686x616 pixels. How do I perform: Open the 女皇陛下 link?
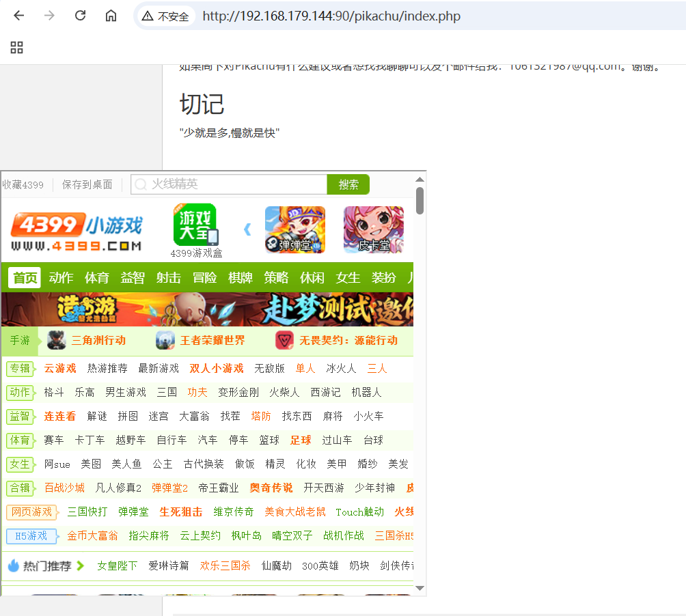[118, 565]
